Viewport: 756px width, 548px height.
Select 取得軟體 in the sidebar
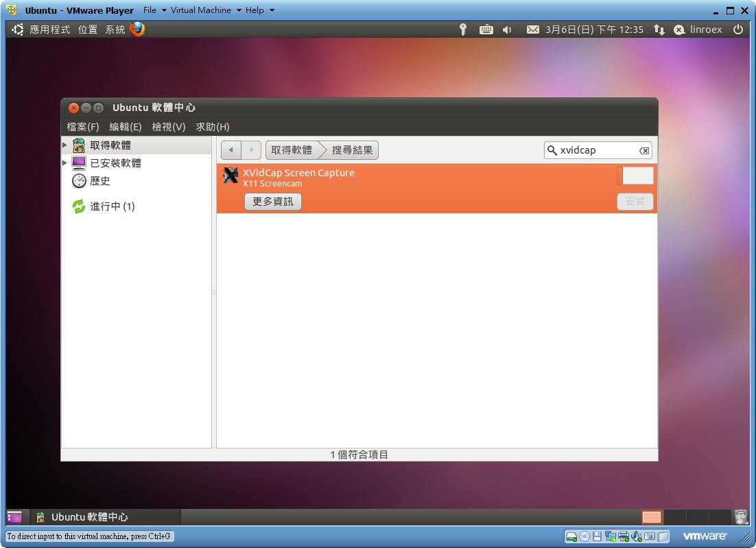pos(137,145)
